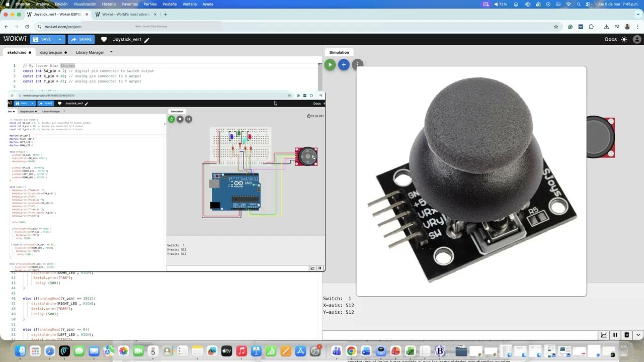Open the Visualización menu
The height and width of the screenshot is (362, 644).
[x=85, y=4]
